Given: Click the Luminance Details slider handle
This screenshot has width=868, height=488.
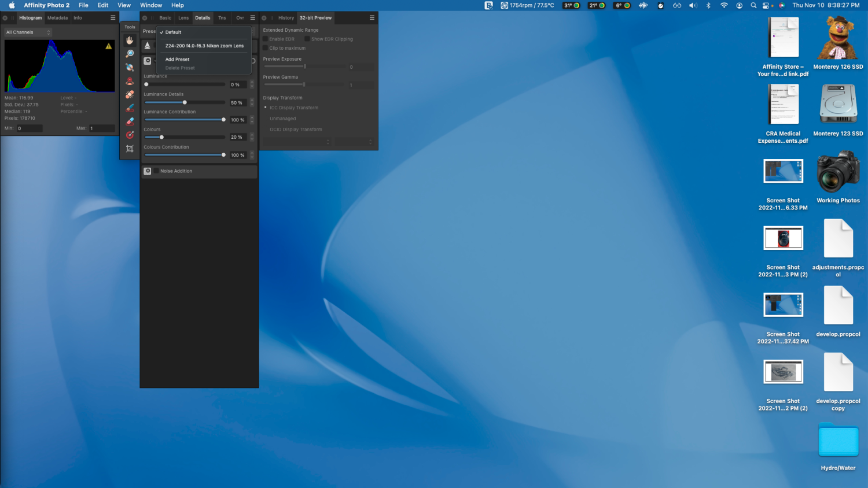Looking at the screenshot, I should [185, 102].
